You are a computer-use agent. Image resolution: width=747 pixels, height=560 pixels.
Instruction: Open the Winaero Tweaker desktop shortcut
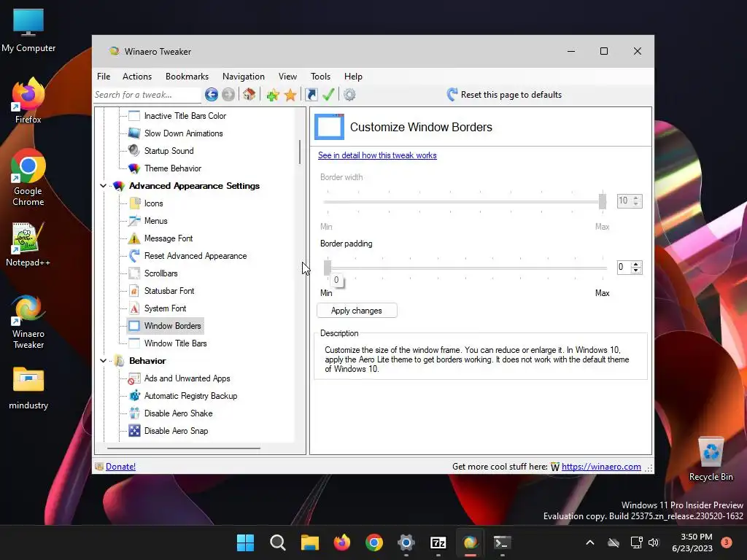28,322
